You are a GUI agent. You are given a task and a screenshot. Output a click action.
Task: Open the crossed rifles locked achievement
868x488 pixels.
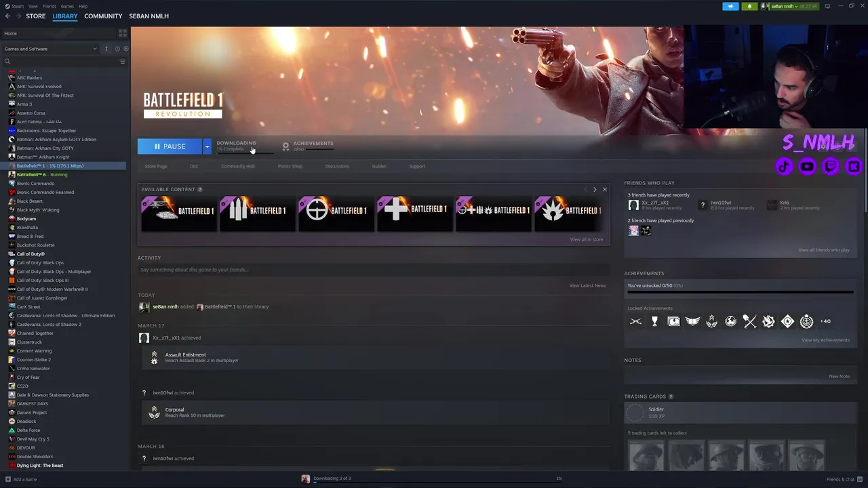(635, 321)
